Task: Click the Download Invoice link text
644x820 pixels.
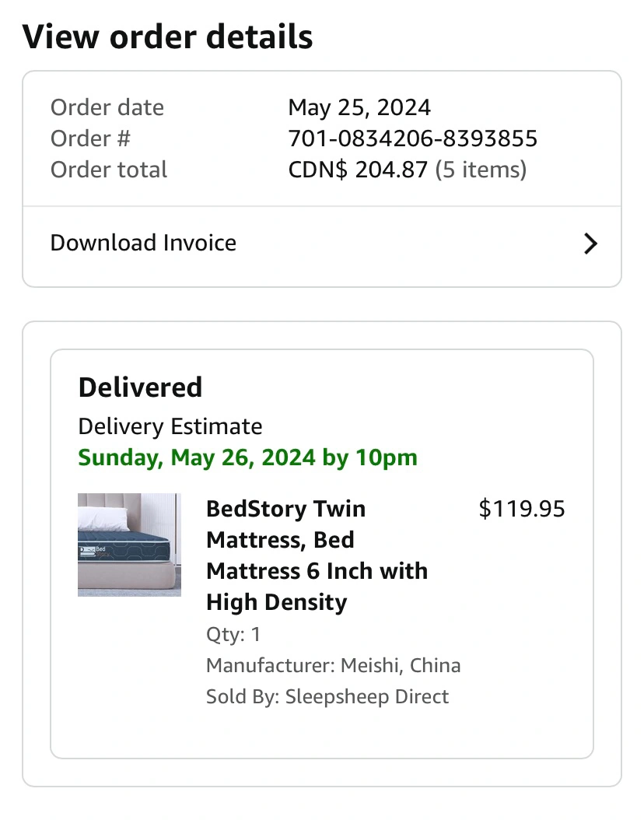Action: (x=143, y=243)
